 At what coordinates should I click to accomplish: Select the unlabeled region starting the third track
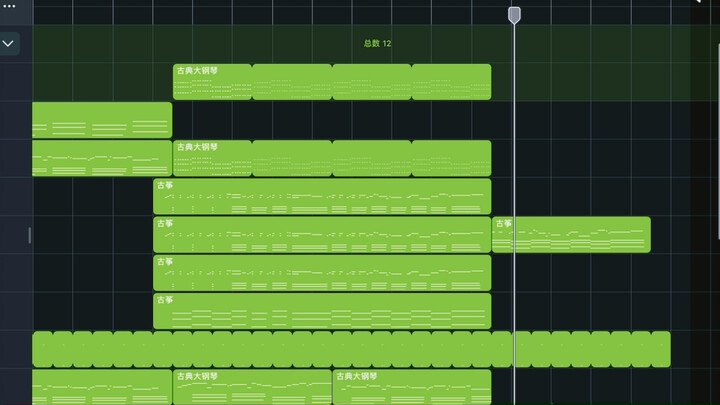point(102,158)
